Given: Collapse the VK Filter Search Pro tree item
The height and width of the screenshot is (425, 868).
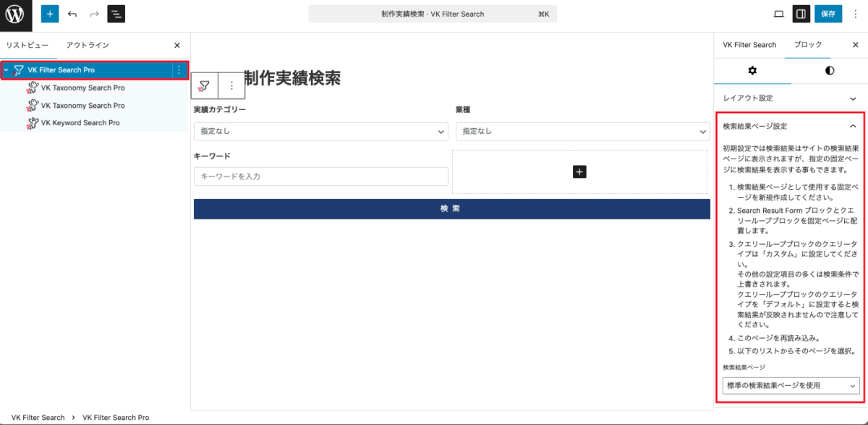Looking at the screenshot, I should 7,70.
